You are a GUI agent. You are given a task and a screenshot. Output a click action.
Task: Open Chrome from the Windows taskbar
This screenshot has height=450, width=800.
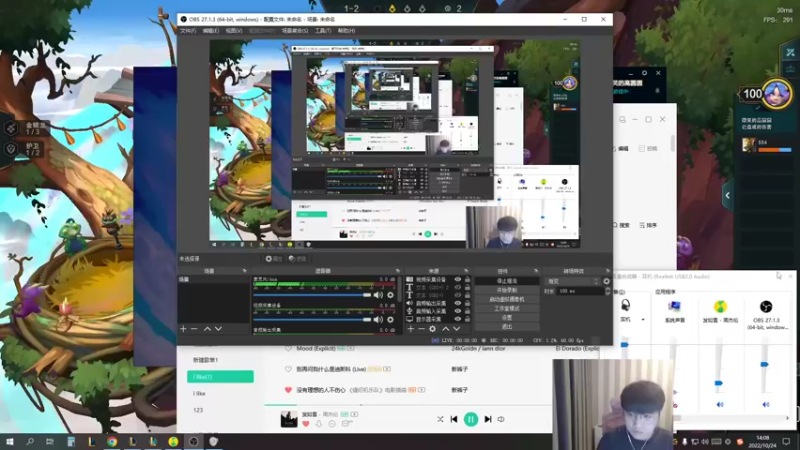[112, 442]
